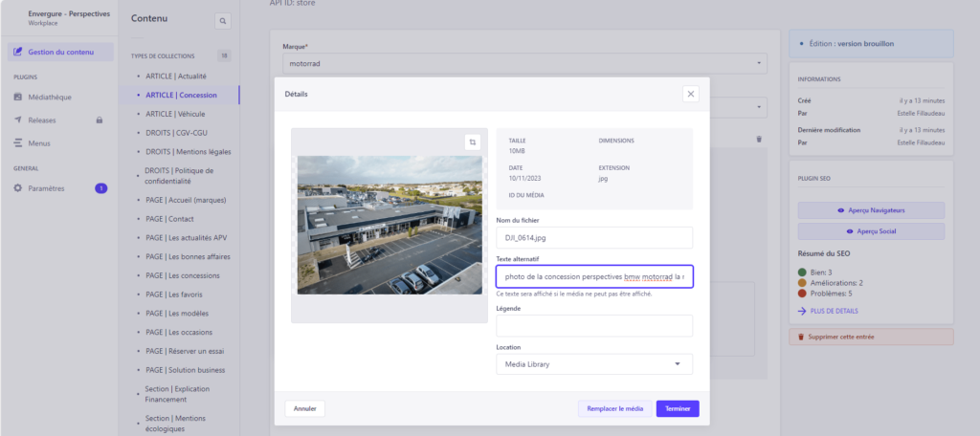Select PAGE | Les concessions
The height and width of the screenshot is (436, 980).
[x=183, y=274]
